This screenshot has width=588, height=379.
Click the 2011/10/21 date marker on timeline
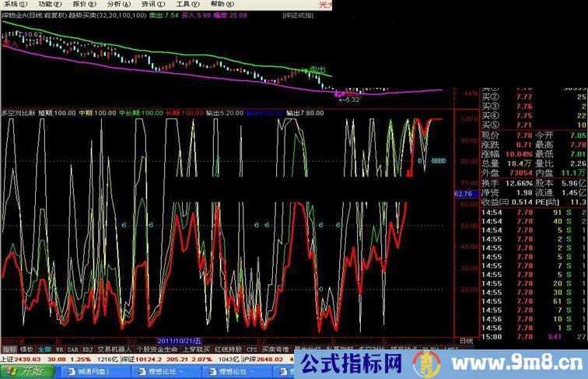tap(177, 341)
